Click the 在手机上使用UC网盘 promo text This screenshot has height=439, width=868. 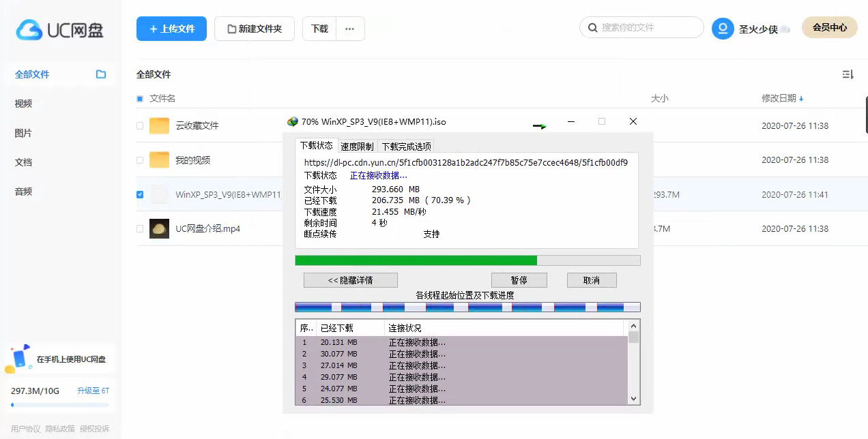[x=71, y=359]
